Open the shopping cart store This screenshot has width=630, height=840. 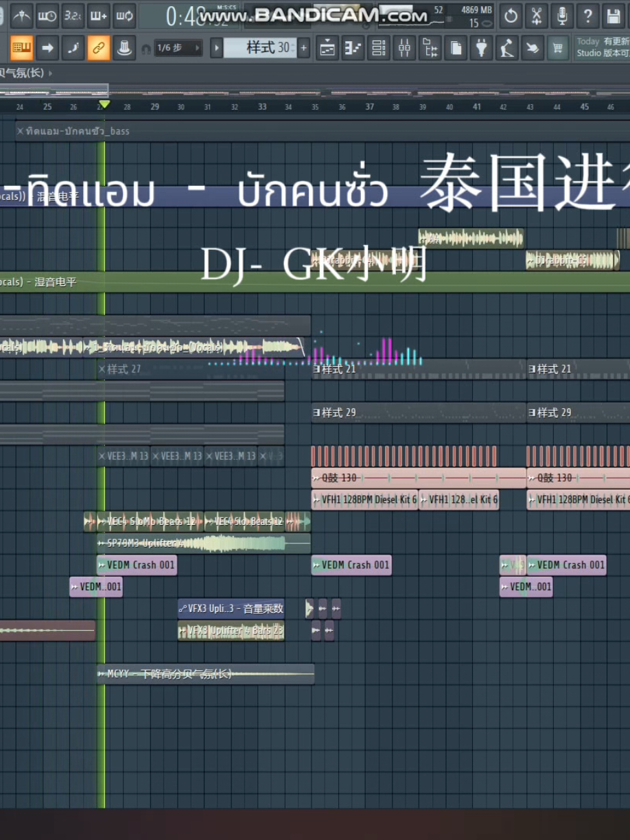click(558, 48)
